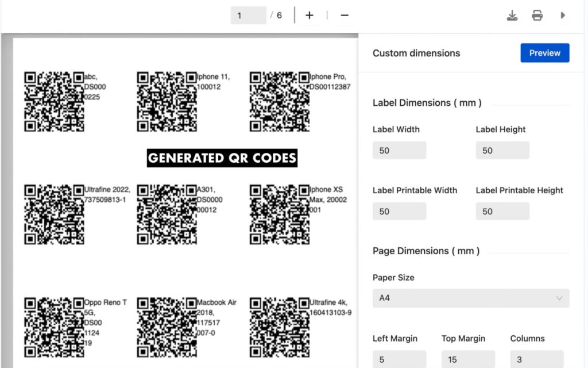Click the page number field
This screenshot has height=368, width=588.
coord(248,16)
